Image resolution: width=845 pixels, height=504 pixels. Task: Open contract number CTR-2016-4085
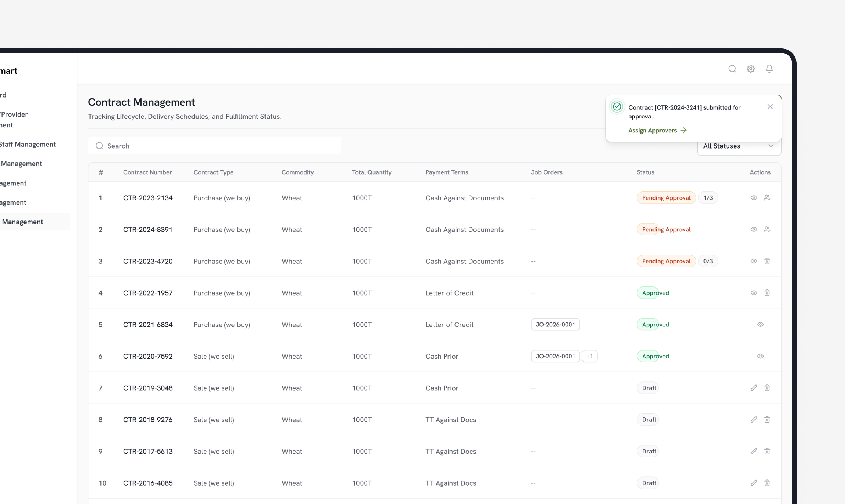[x=148, y=483]
